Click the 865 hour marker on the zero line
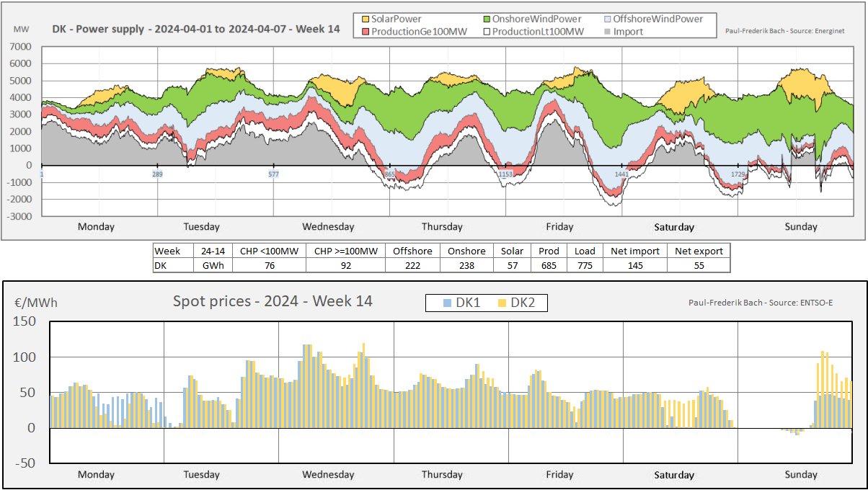The width and height of the screenshot is (868, 490). pos(389,174)
